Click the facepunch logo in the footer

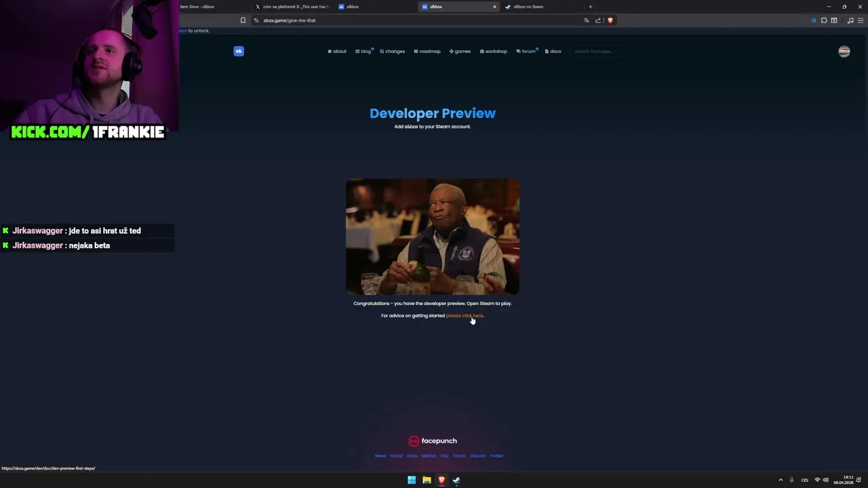(433, 441)
